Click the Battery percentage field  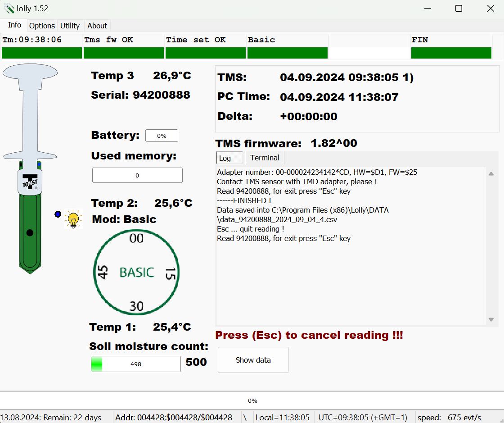click(162, 136)
